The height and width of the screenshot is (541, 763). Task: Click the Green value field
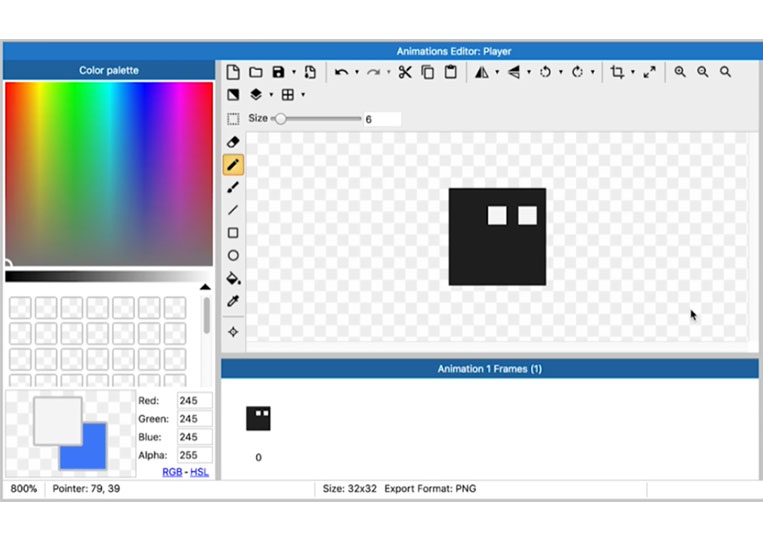[x=195, y=419]
